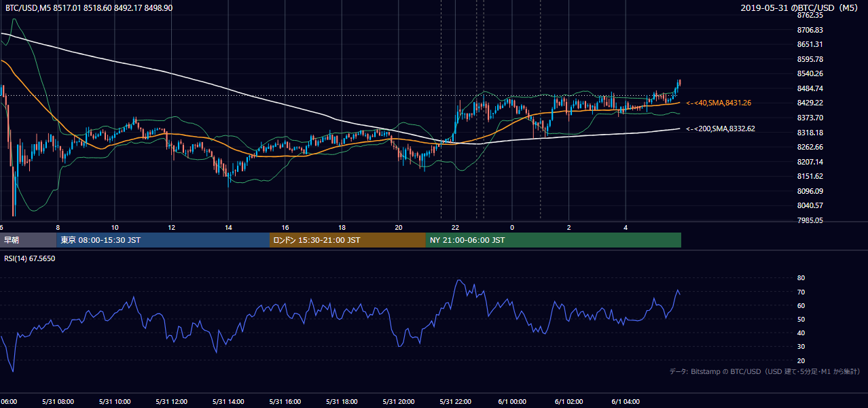Click price axis value 8151.62
Screen dimensions: 868x408
810,176
